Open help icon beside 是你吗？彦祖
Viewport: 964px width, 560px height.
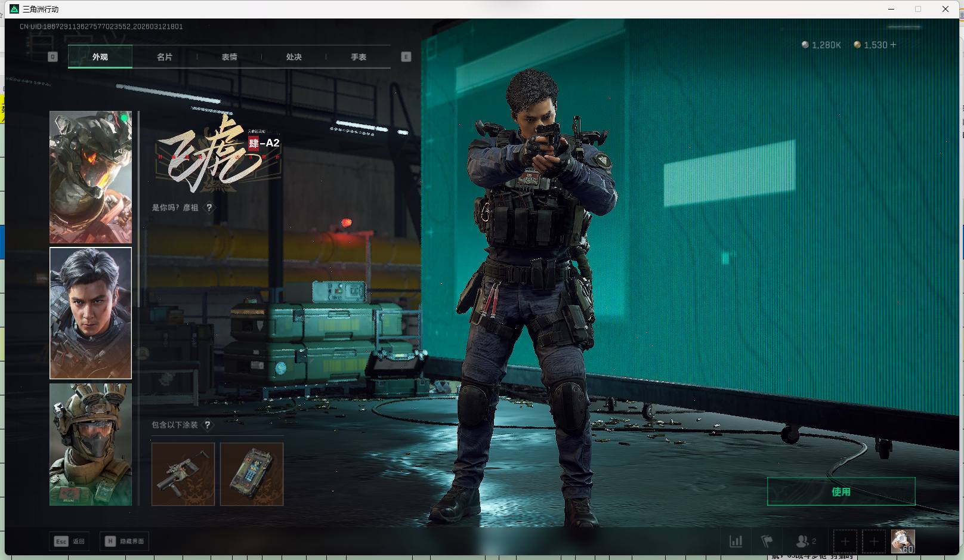point(209,208)
